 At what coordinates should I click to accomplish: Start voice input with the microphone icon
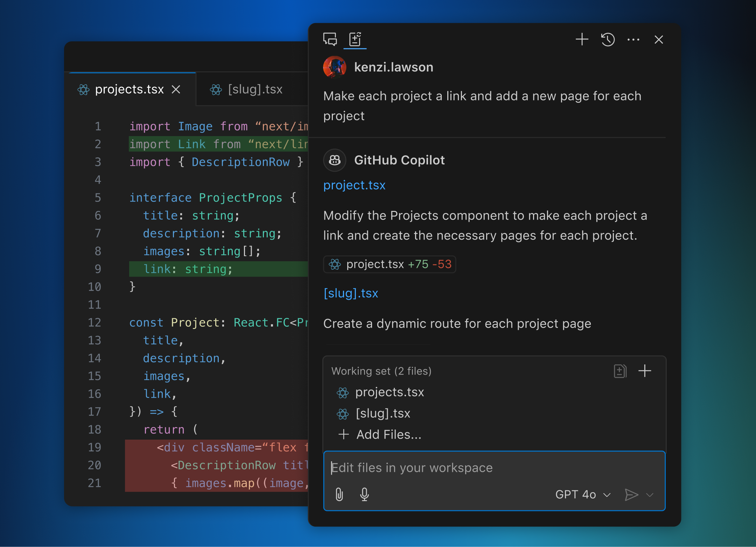click(x=364, y=494)
